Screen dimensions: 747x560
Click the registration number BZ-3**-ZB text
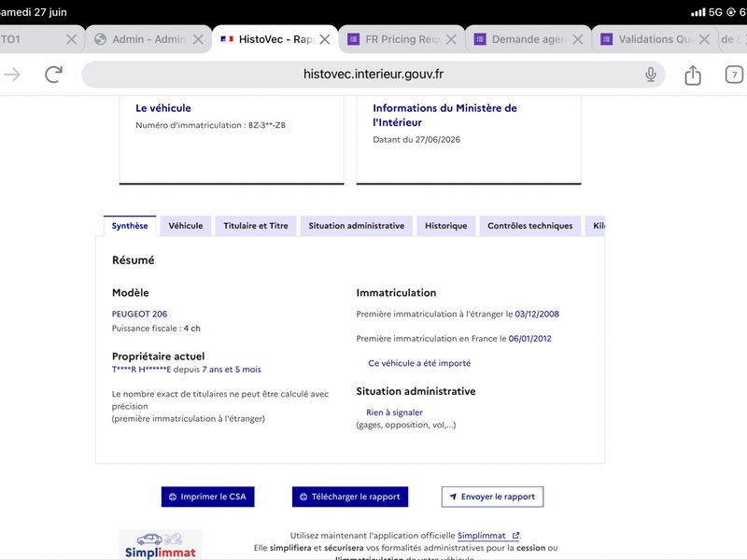coord(267,125)
